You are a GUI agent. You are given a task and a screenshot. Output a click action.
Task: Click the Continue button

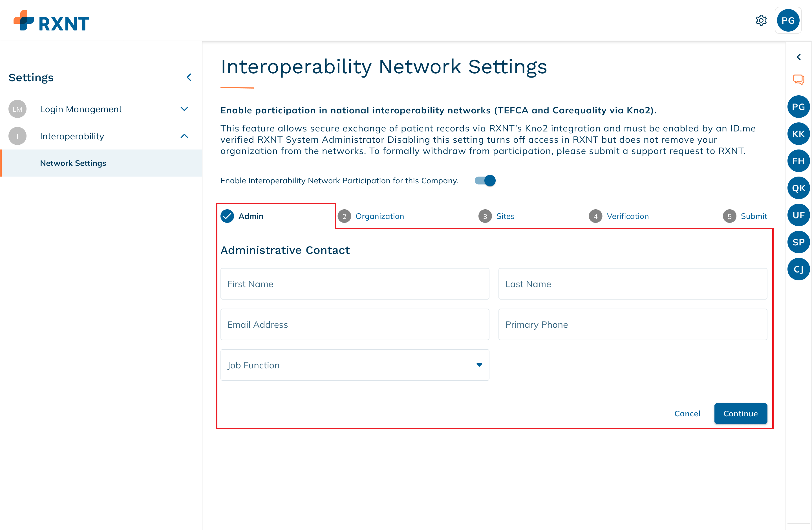pyautogui.click(x=741, y=414)
